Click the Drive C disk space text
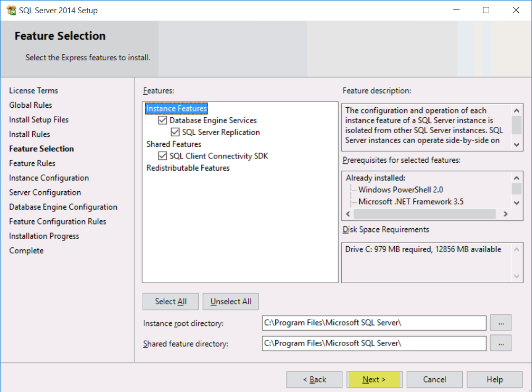The image size is (532, 392). click(423, 249)
